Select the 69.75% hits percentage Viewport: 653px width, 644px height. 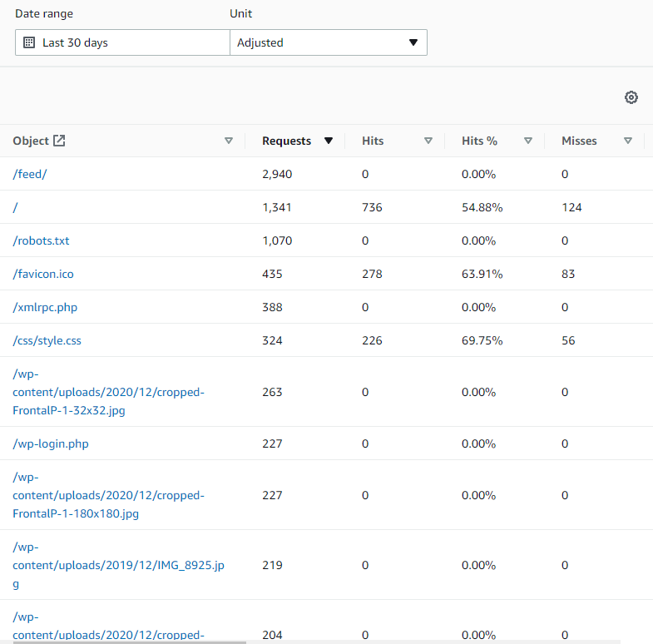click(x=482, y=340)
